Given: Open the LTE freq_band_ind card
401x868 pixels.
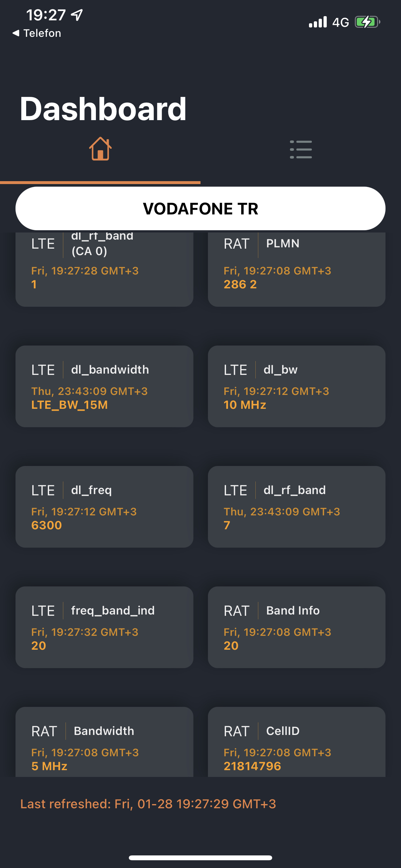Looking at the screenshot, I should pyautogui.click(x=104, y=627).
